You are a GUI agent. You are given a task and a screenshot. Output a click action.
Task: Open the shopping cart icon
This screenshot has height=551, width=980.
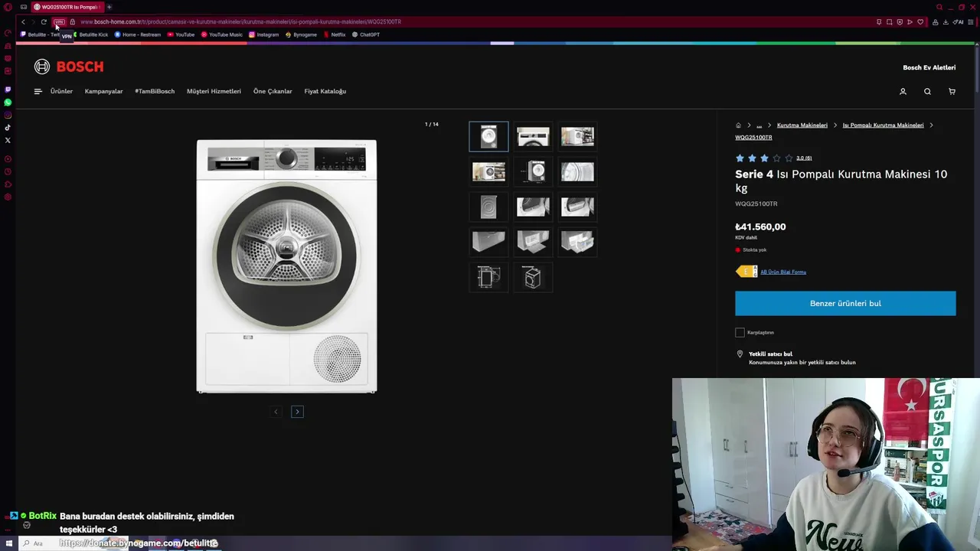[952, 91]
